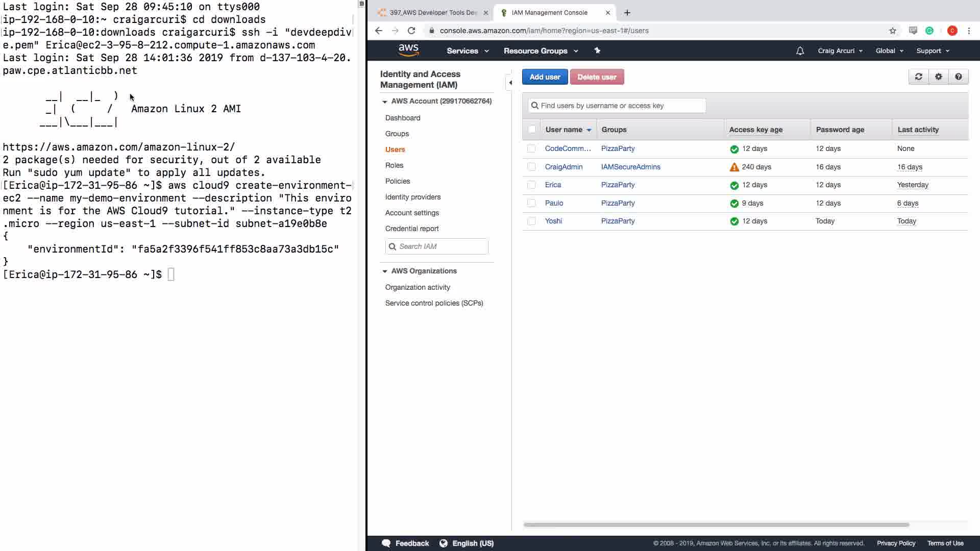Open the Roles page in sidebar
980x551 pixels.
pyautogui.click(x=394, y=165)
